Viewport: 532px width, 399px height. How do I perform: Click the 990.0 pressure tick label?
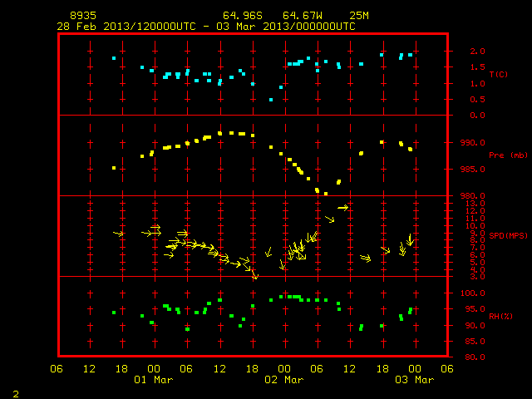pyautogui.click(x=472, y=142)
